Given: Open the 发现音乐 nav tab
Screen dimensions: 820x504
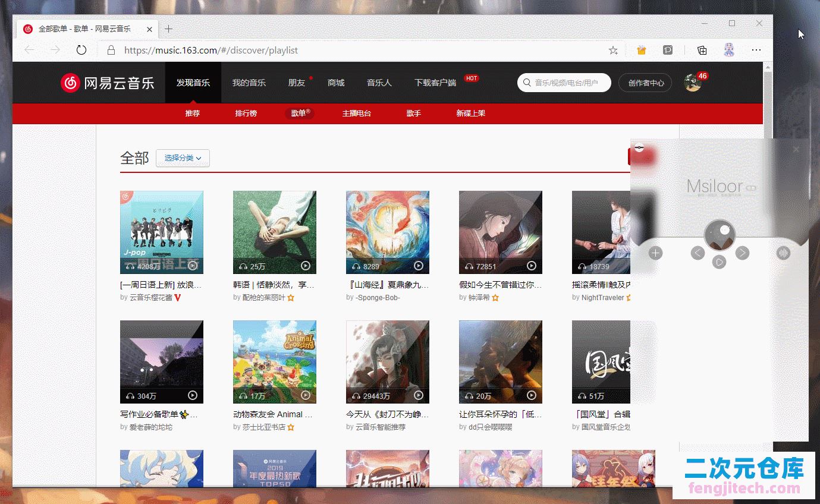Looking at the screenshot, I should pos(193,83).
